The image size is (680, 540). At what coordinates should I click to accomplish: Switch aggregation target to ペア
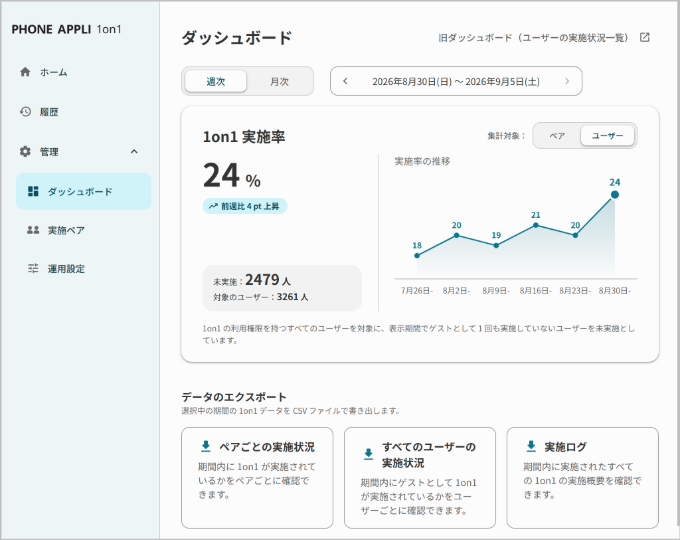pyautogui.click(x=557, y=136)
